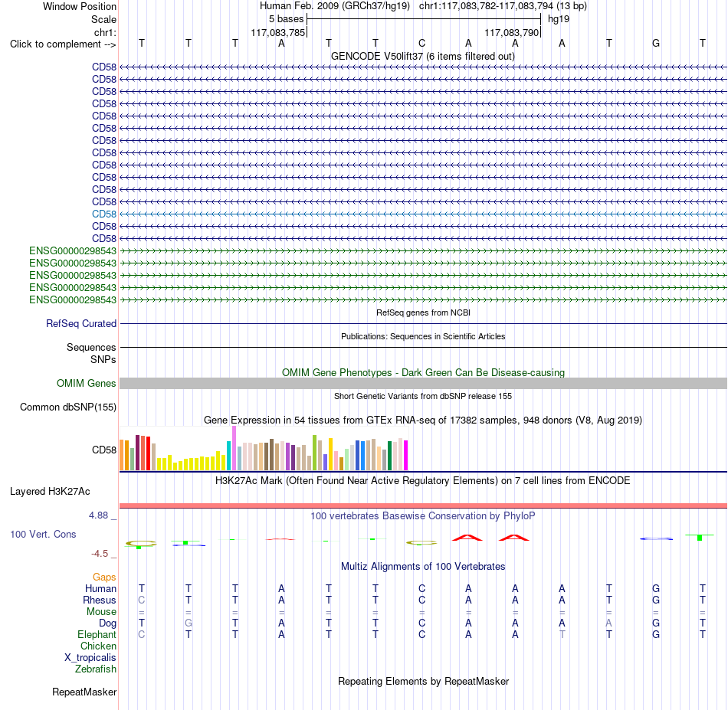Click the dark green bar in GTEx chart
Screen dimensions: 728x710
389,456
